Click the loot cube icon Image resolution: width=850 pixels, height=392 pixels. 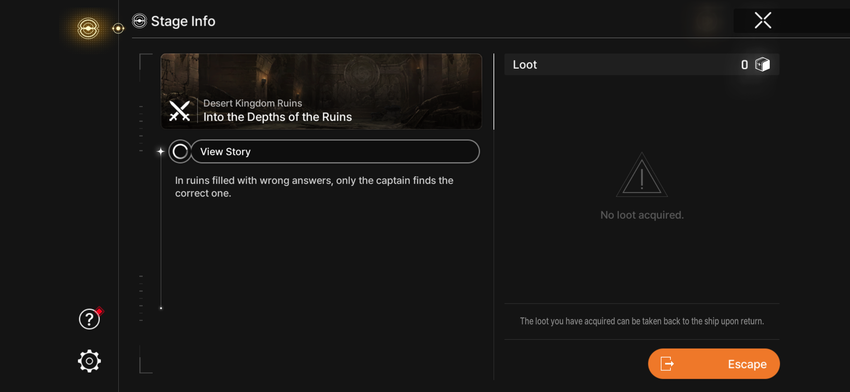pyautogui.click(x=762, y=65)
